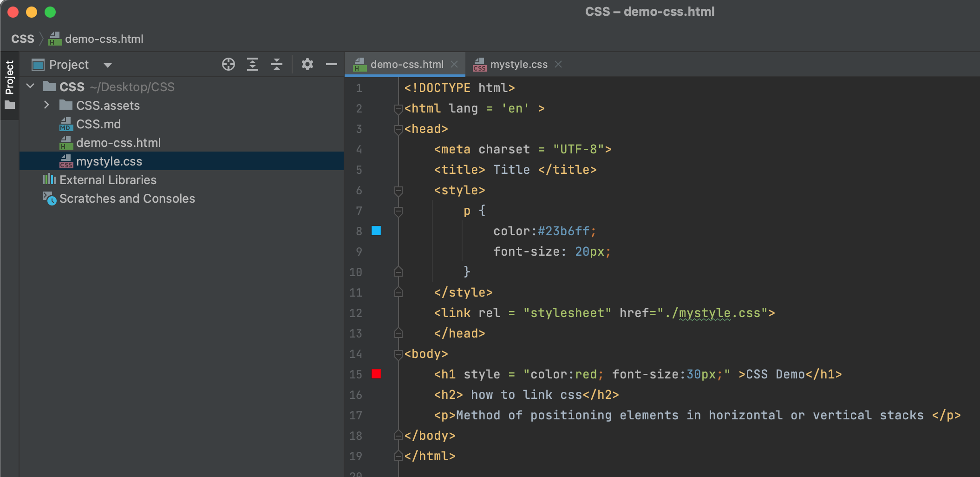980x477 pixels.
Task: Select the demo-css.html editor tab
Action: point(405,64)
